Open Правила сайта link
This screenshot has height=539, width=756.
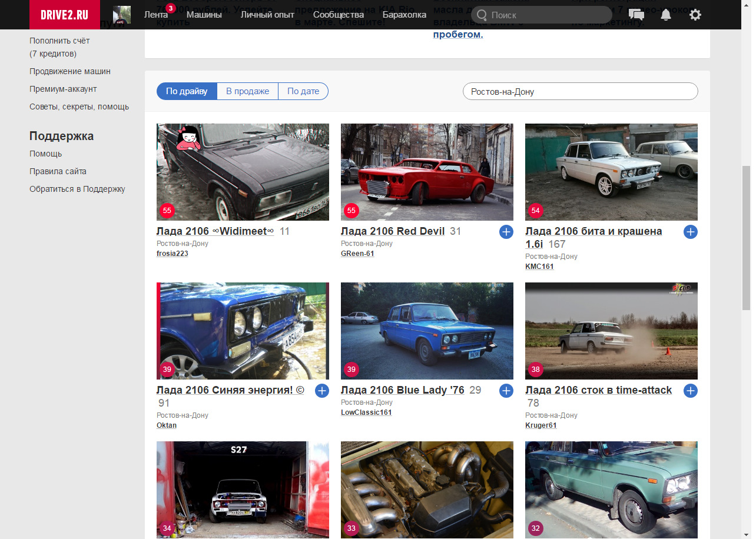pyautogui.click(x=58, y=171)
